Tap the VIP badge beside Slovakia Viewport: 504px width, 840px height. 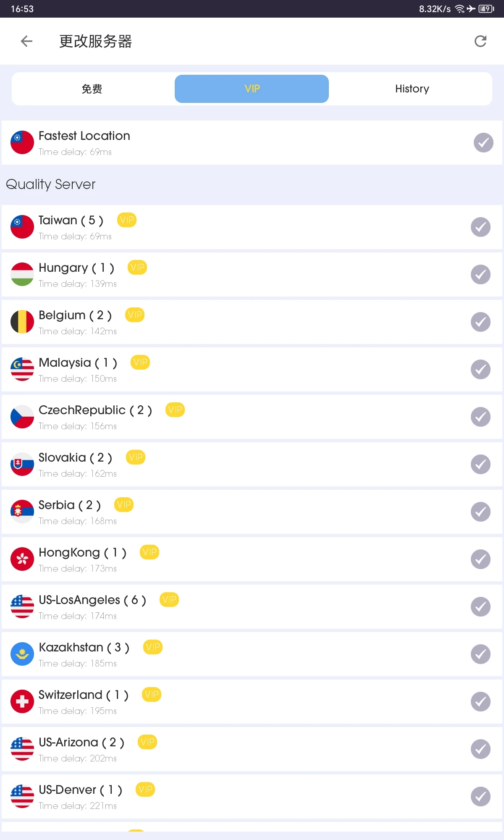pyautogui.click(x=136, y=457)
